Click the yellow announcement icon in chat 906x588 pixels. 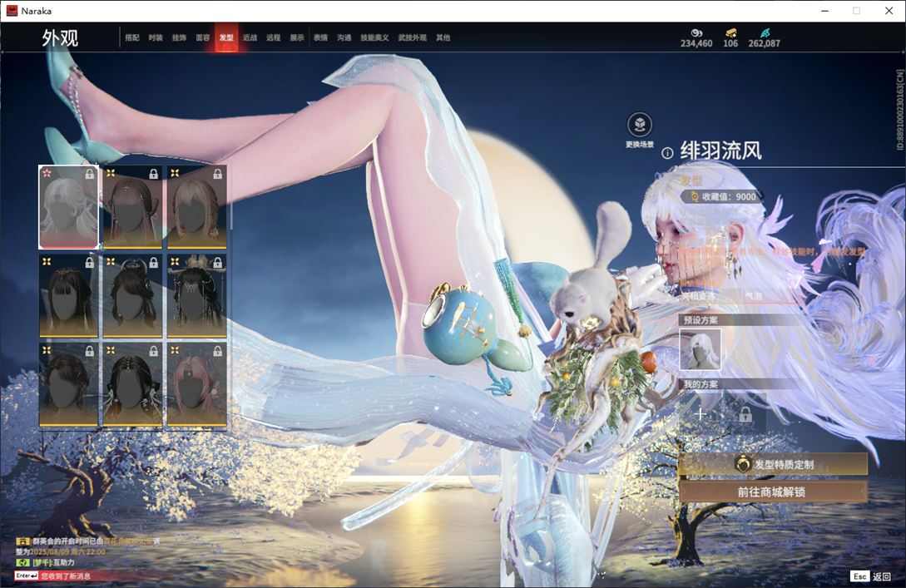pyautogui.click(x=22, y=541)
